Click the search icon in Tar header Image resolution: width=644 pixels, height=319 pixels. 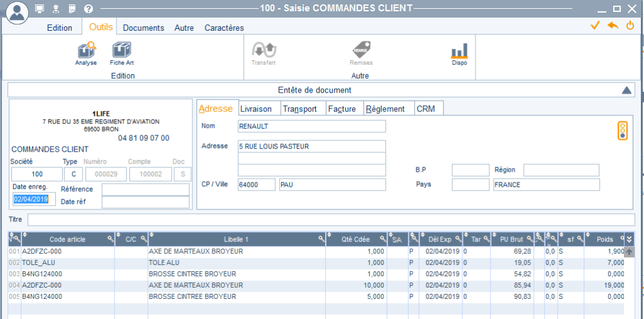pyautogui.click(x=486, y=238)
